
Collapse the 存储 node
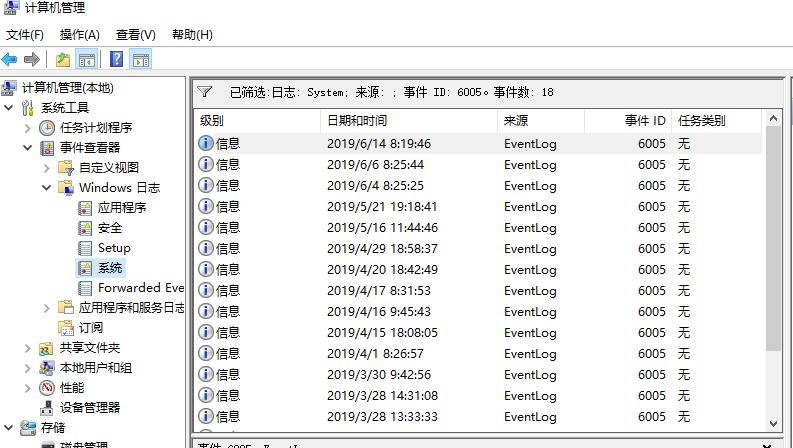point(9,428)
